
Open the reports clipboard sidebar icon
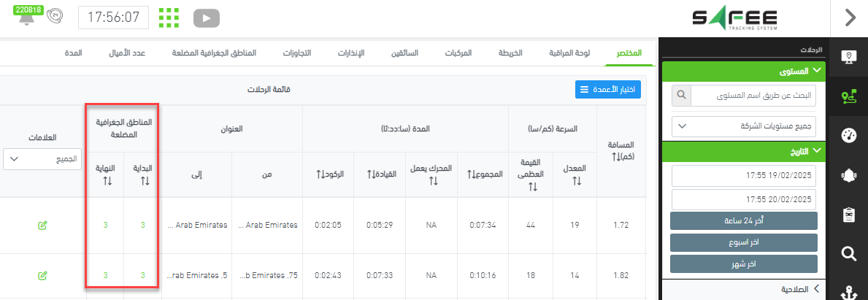click(848, 215)
